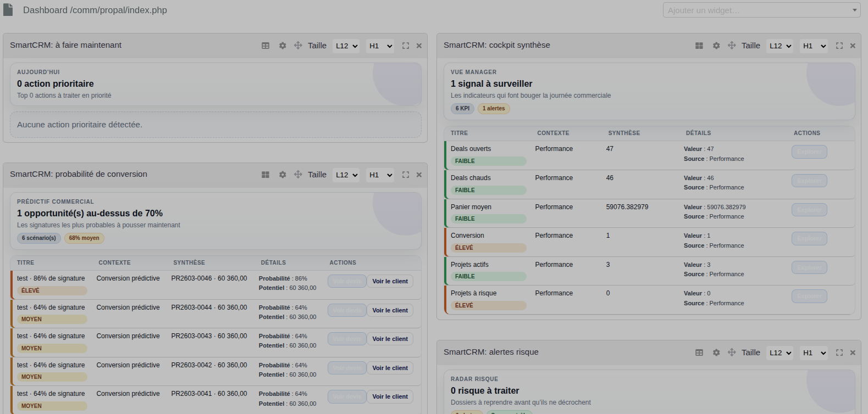Screen dimensions: 868x414
Task: Click 'Voir devis' for PR2603-0046
Action: tap(347, 281)
